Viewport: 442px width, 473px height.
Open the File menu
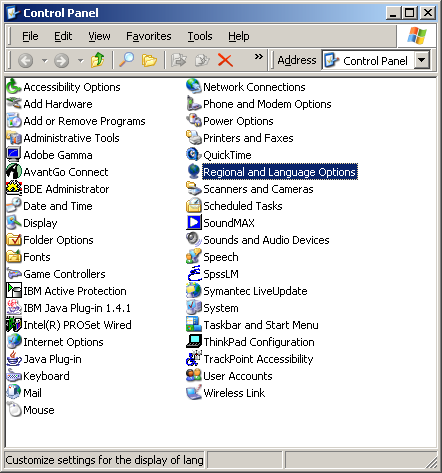click(30, 36)
